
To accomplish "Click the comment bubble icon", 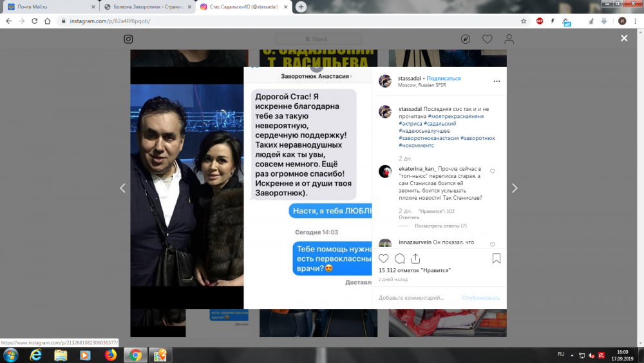I will (x=400, y=259).
